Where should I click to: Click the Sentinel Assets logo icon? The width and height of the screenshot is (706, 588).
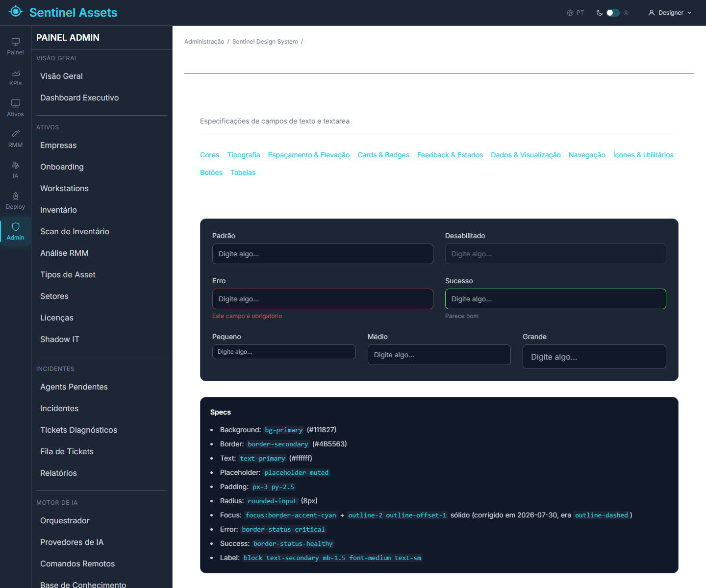16,11
